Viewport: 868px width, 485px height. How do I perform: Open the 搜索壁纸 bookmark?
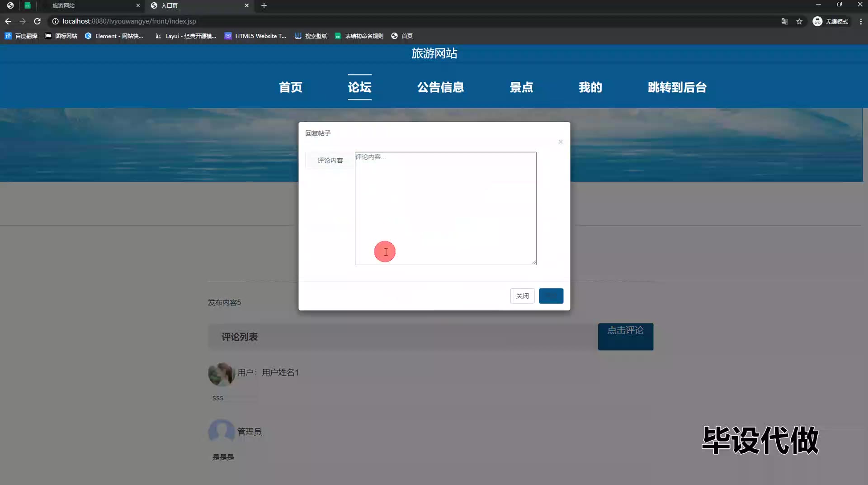(x=311, y=36)
